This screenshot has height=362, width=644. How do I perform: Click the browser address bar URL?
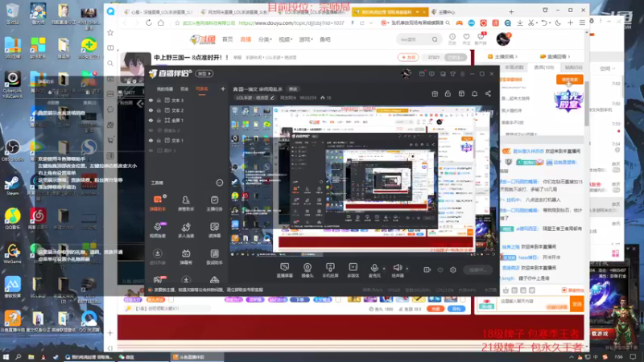coord(291,23)
